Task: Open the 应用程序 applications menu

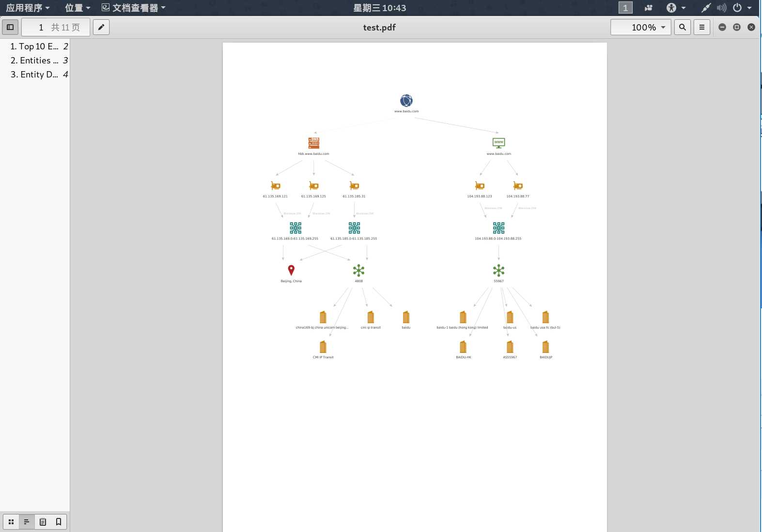Action: [28, 8]
